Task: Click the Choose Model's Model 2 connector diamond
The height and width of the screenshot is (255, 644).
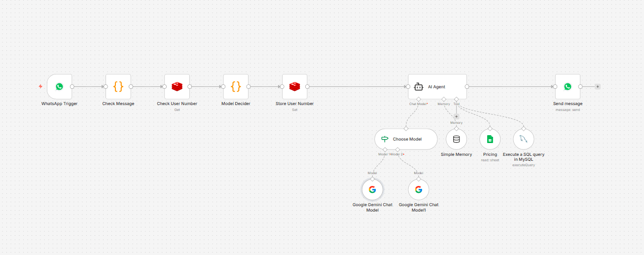Action: (397, 149)
